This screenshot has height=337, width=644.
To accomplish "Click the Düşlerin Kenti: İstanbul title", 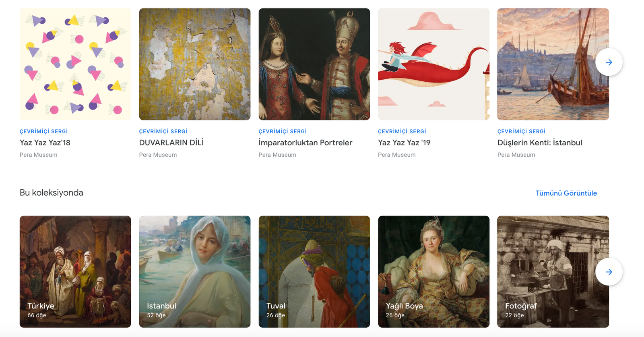I will coord(540,143).
